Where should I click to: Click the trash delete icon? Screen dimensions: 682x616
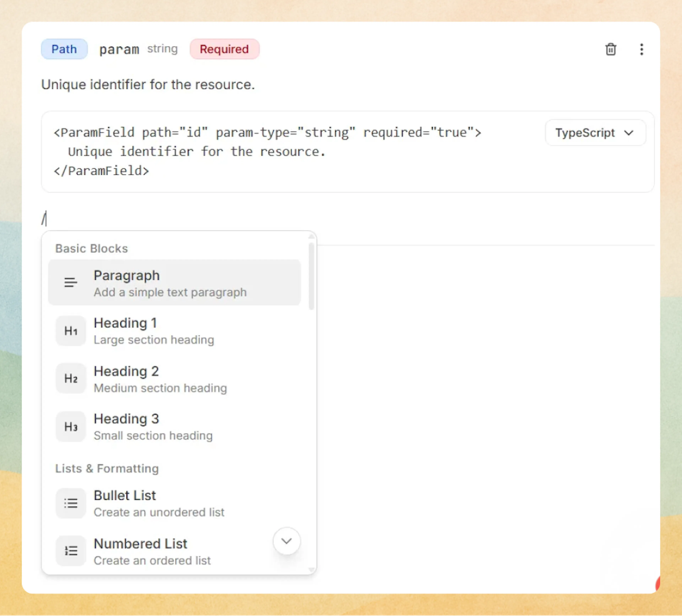611,49
